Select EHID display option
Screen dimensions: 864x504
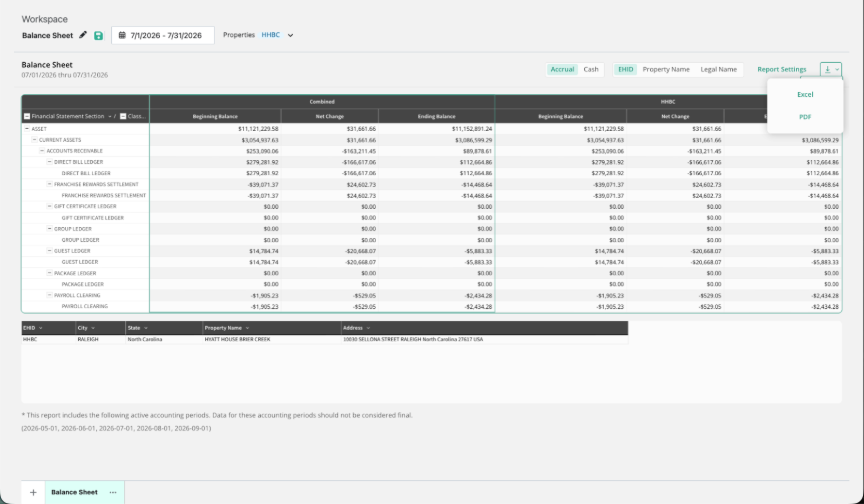tap(625, 69)
